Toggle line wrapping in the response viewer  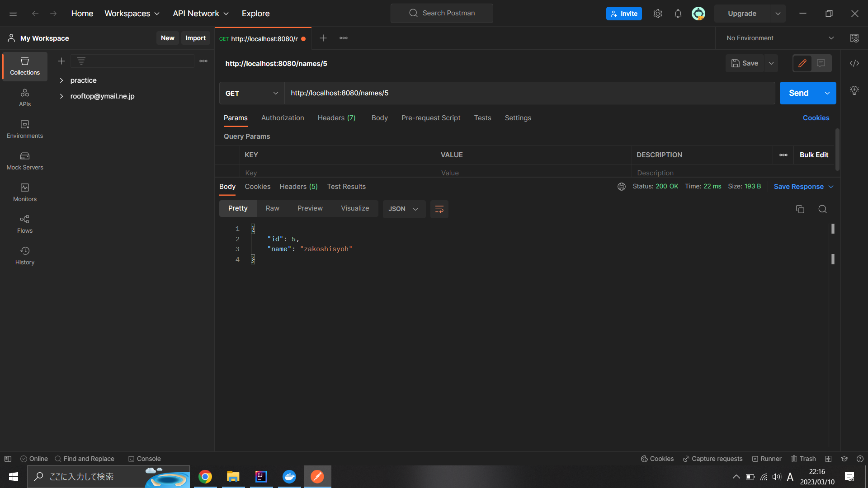(x=439, y=209)
